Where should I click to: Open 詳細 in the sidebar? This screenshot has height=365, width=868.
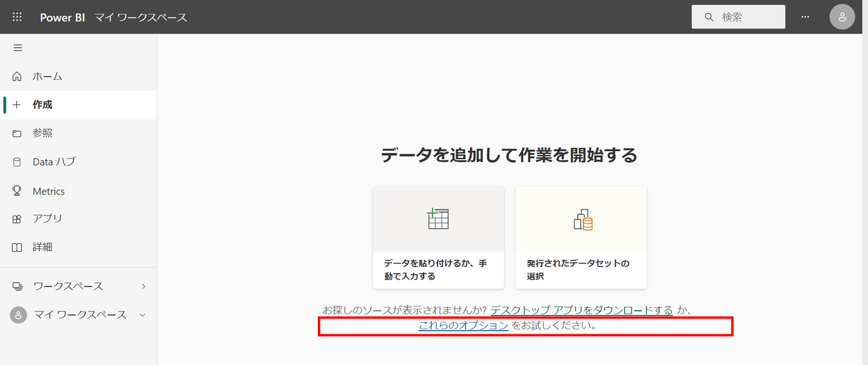[x=78, y=247]
